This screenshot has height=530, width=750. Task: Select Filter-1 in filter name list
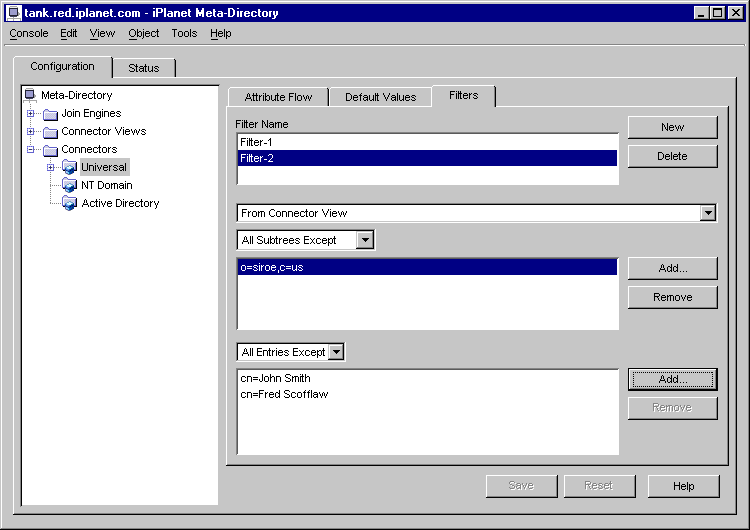tap(427, 142)
